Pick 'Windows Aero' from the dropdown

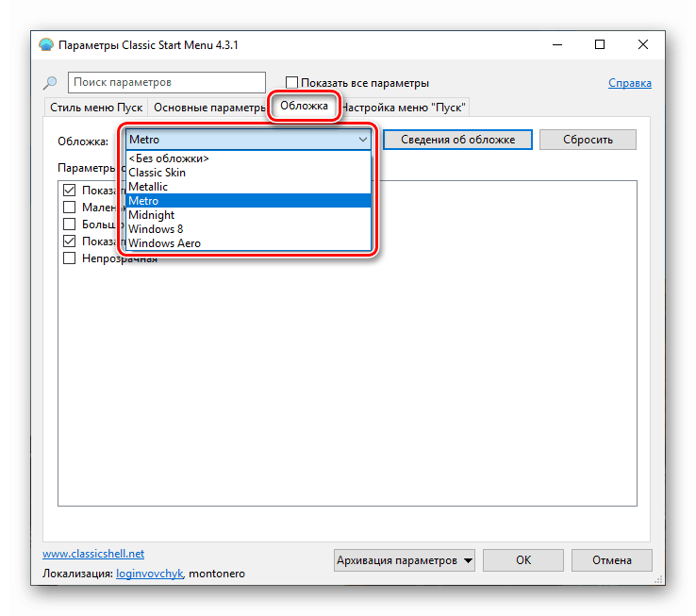click(249, 243)
